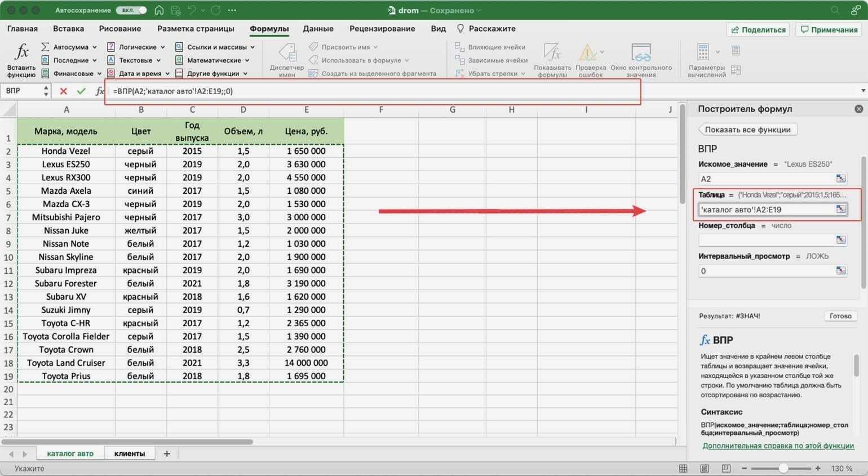The width and height of the screenshot is (868, 476).
Task: Toggle the Автосохранение switch
Action: click(x=131, y=10)
